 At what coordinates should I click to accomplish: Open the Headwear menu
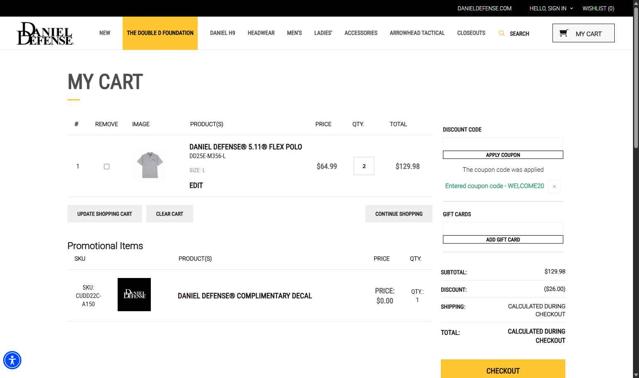(261, 33)
